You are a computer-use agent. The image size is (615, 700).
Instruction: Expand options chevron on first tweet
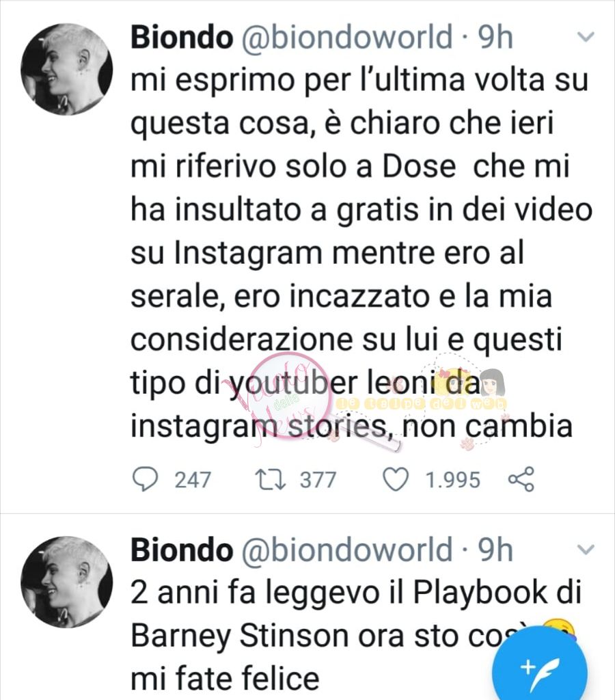point(586,37)
